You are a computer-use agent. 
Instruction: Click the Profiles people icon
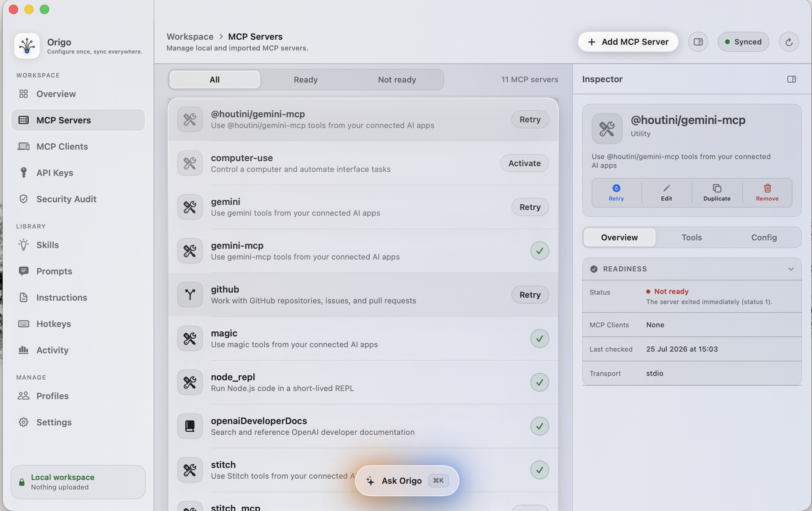click(23, 396)
